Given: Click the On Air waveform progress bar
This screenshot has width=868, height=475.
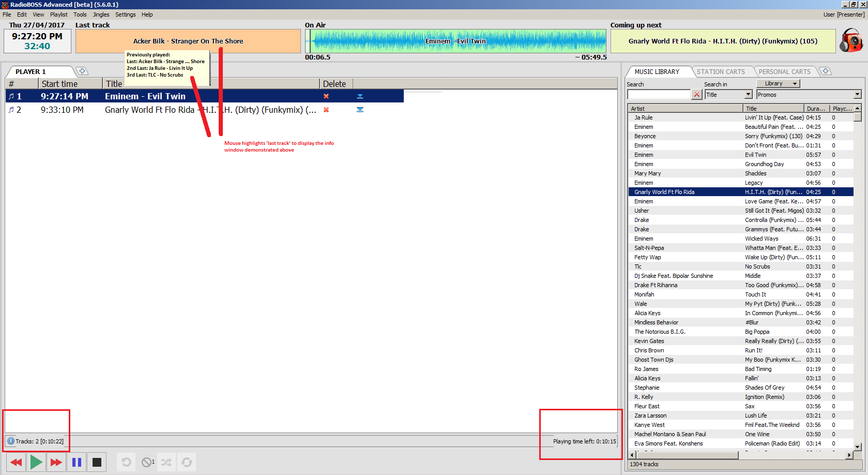Looking at the screenshot, I should coord(455,41).
